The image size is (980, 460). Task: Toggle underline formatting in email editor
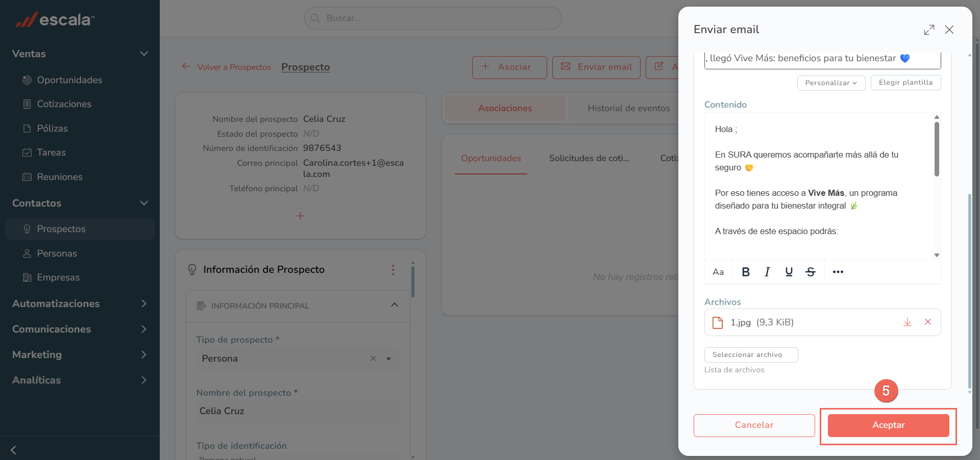pyautogui.click(x=789, y=272)
